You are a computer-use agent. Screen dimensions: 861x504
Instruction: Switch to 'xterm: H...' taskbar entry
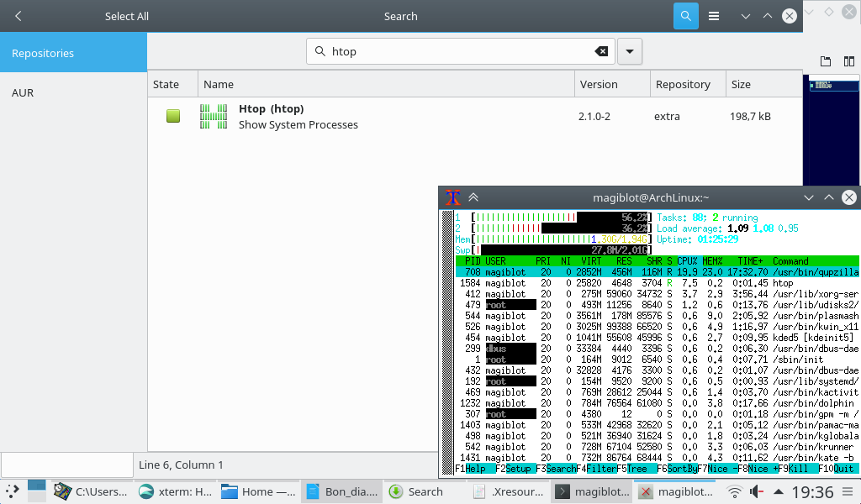[x=175, y=491]
